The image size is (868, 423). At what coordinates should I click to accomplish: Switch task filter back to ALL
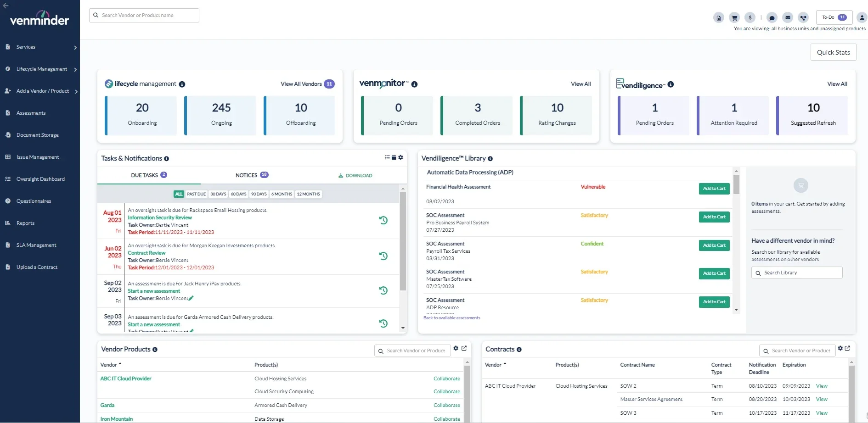(179, 194)
